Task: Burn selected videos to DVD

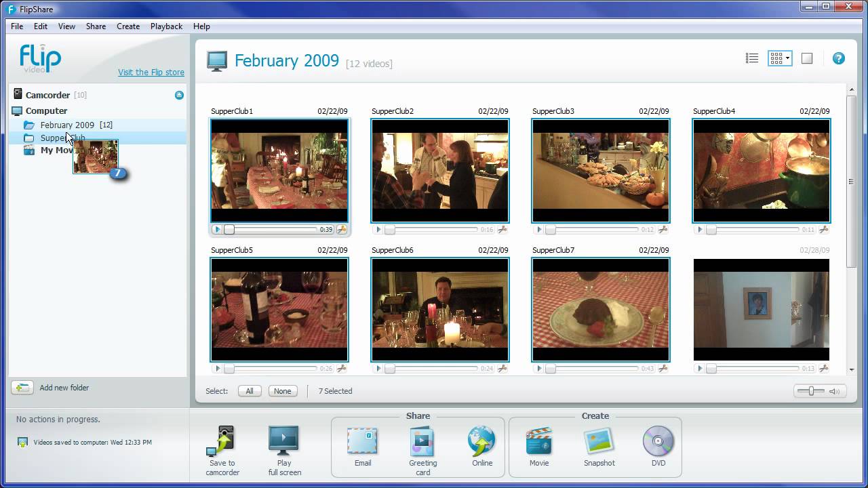Action: click(658, 447)
